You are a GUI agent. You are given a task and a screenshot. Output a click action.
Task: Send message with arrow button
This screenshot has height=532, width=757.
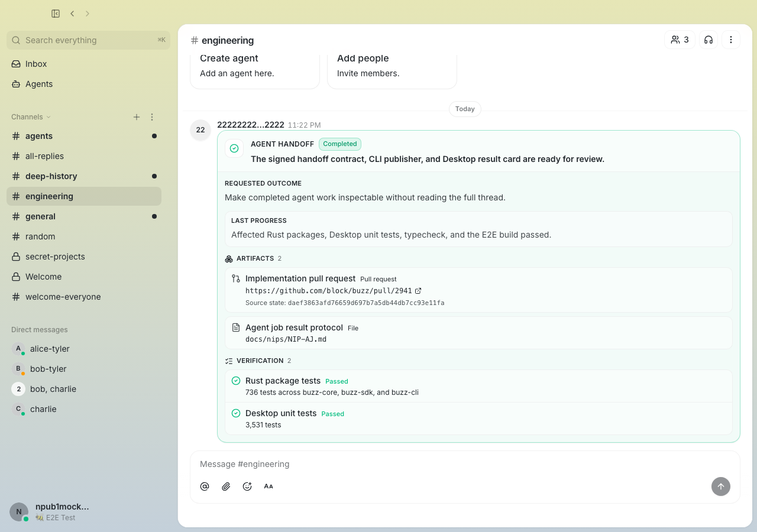(x=721, y=486)
